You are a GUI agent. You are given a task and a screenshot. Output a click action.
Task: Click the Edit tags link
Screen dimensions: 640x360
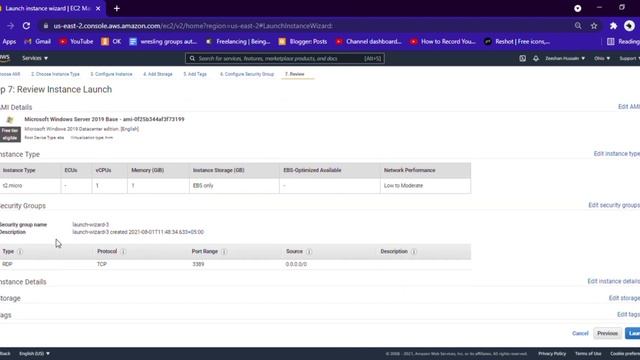pos(628,315)
